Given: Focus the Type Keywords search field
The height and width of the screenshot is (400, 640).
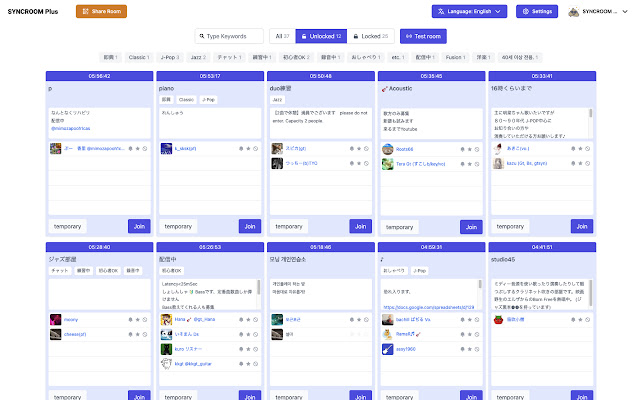Looking at the screenshot, I should click(229, 36).
